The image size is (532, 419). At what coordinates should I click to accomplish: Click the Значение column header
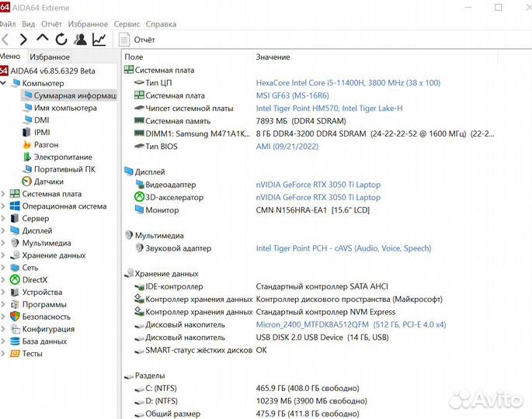click(273, 57)
